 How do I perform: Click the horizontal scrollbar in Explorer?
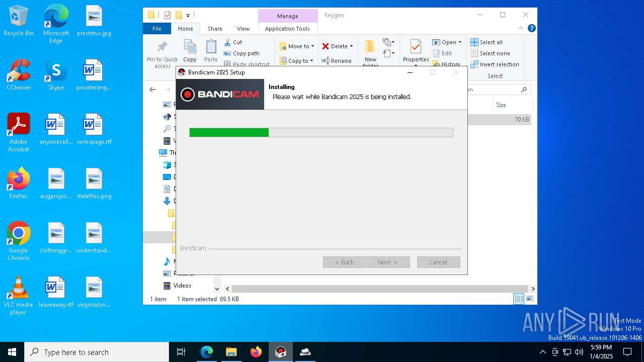pos(380,289)
